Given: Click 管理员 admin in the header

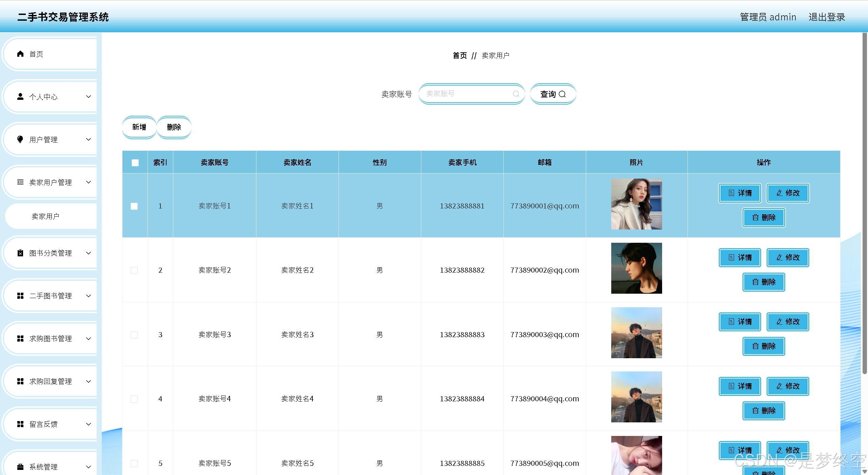Looking at the screenshot, I should pos(768,17).
